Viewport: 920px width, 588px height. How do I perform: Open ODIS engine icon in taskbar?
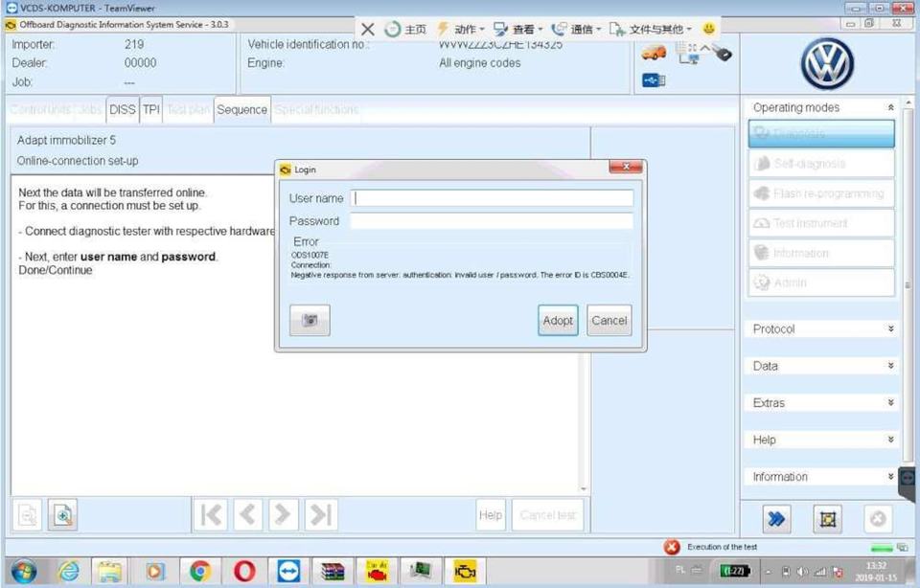pos(465,571)
